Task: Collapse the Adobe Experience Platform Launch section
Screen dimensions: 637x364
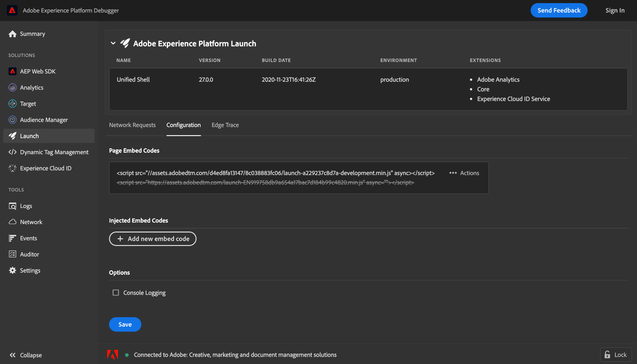Action: coord(113,43)
